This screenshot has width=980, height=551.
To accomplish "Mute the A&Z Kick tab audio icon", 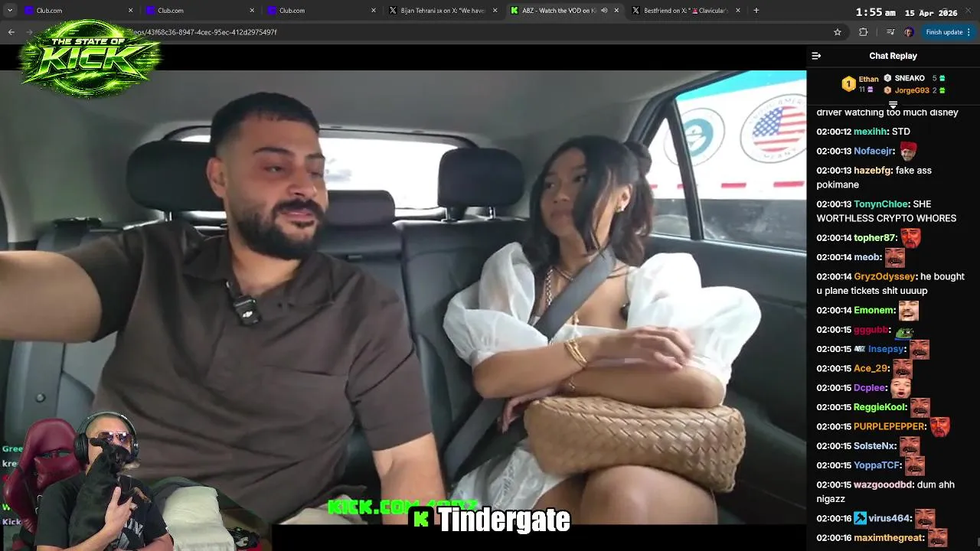I will 604,11.
